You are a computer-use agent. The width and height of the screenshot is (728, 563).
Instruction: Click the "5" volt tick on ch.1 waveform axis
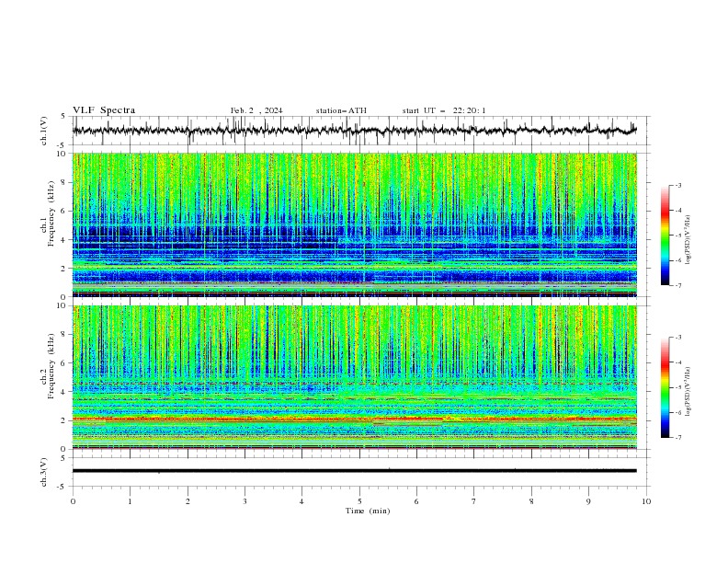click(64, 116)
